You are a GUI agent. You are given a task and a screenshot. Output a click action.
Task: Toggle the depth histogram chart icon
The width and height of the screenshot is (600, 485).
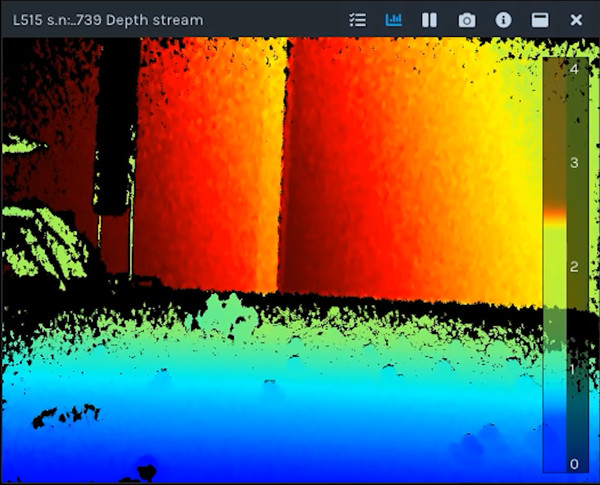coord(394,20)
